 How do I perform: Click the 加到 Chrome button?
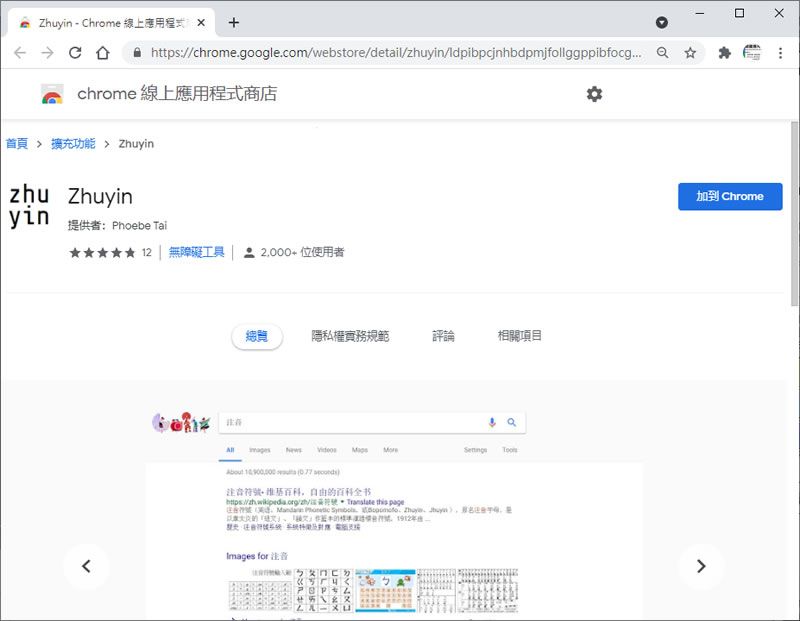(x=730, y=196)
